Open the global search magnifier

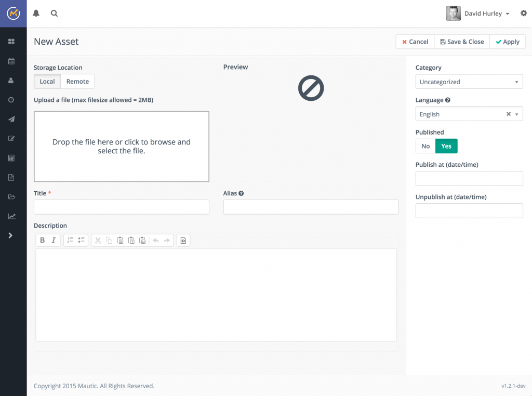(54, 13)
